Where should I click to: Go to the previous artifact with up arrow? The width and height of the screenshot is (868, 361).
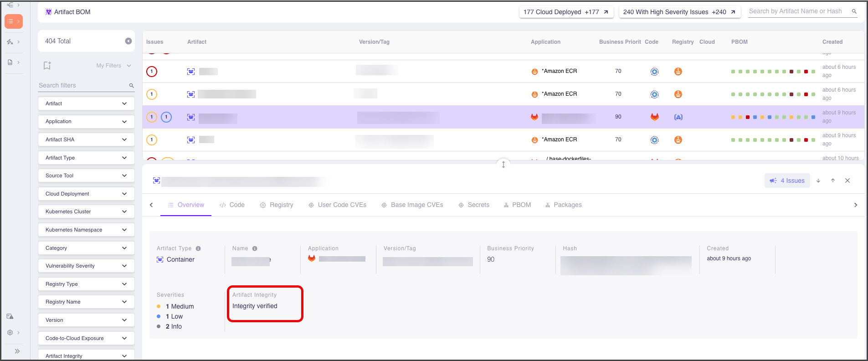tap(833, 181)
